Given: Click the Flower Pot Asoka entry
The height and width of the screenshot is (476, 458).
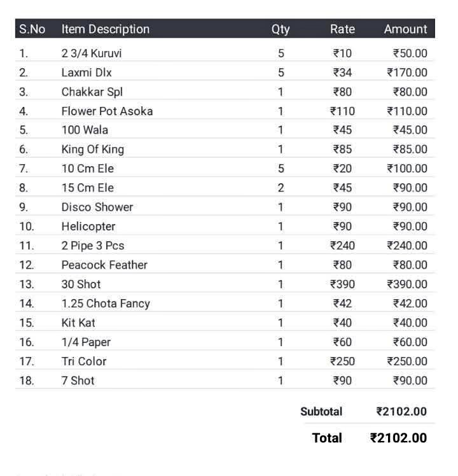Looking at the screenshot, I should point(107,111).
